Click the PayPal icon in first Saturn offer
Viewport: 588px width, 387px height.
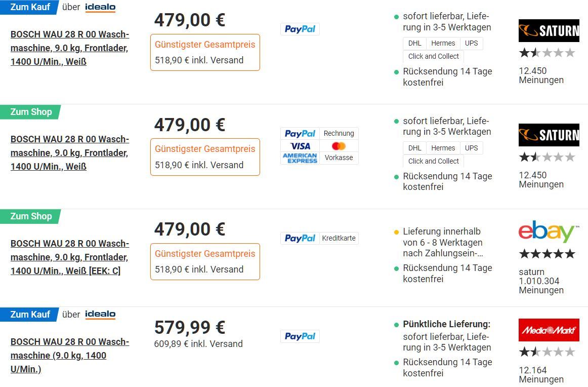point(300,29)
